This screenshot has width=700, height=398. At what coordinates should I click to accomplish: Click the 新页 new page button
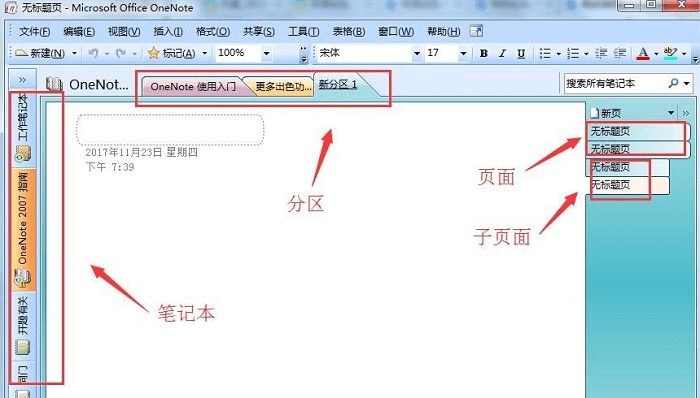606,113
